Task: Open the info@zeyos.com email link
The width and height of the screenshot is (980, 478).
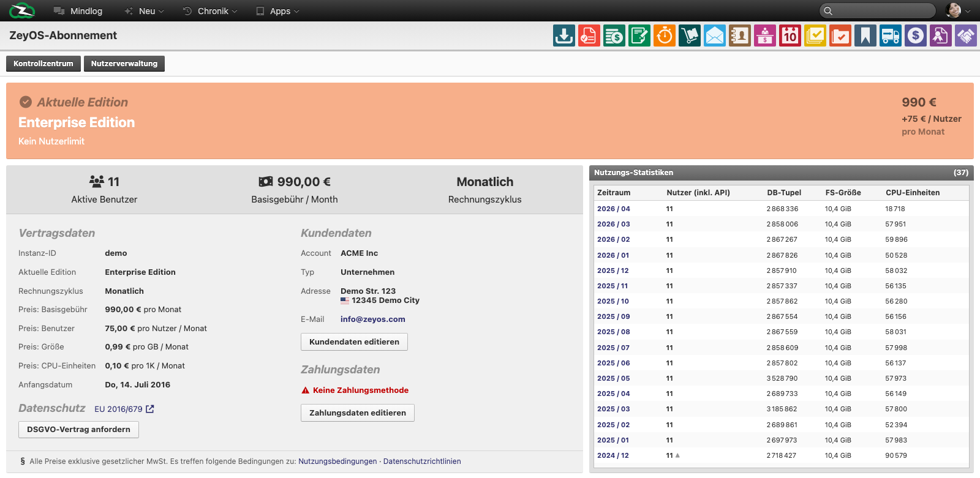Action: [x=373, y=319]
